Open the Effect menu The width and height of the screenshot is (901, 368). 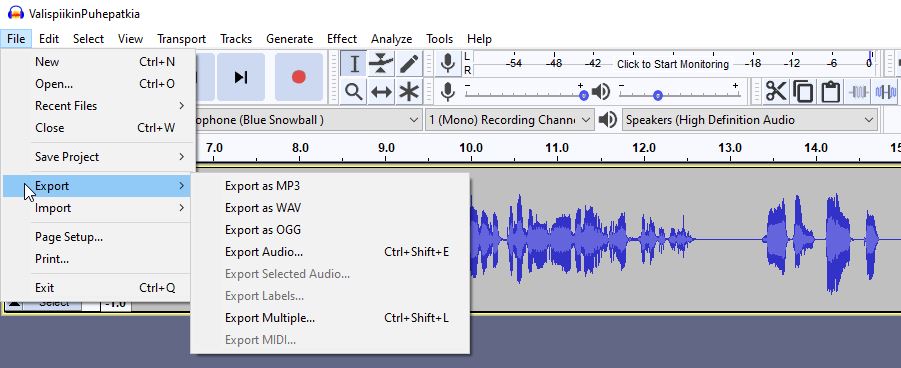click(x=342, y=39)
